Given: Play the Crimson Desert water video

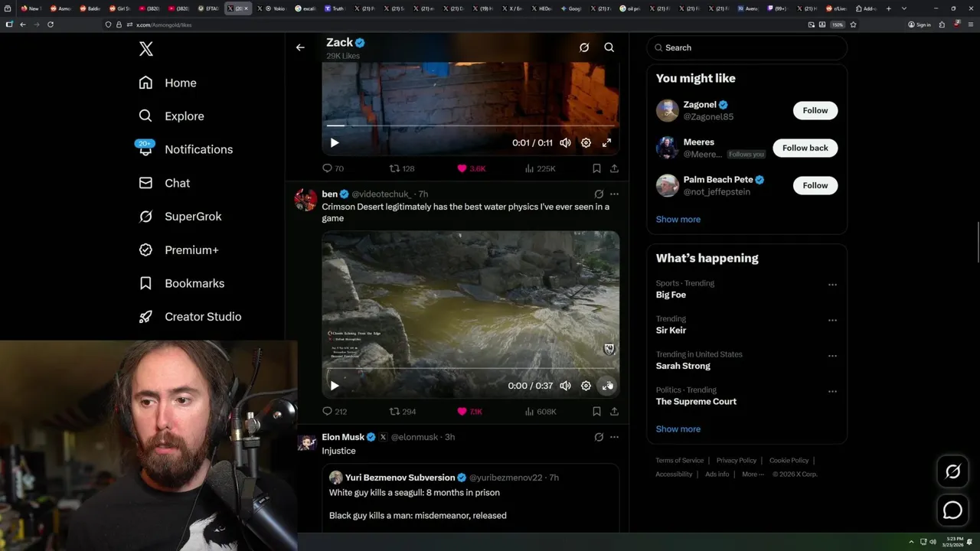Looking at the screenshot, I should [x=335, y=386].
